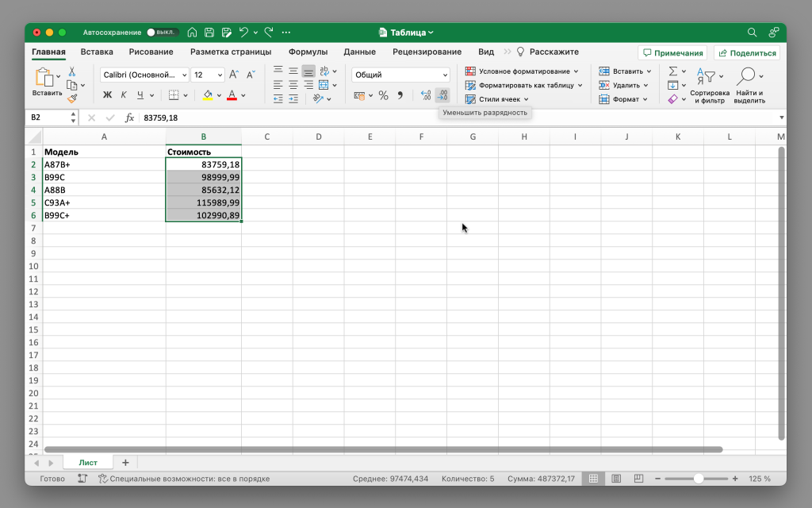Viewport: 812px width, 508px height.
Task: Switch to Page Layout view in the status bar
Action: pos(616,479)
